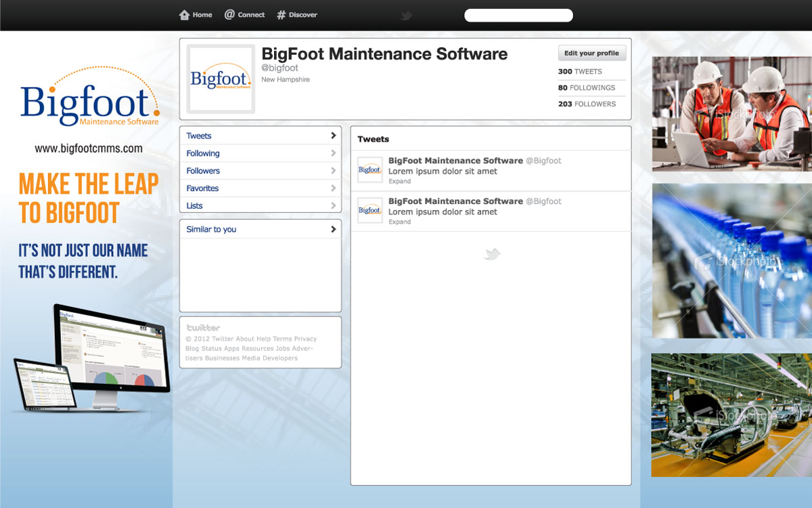Click the @bigfoot handle under profile name

pyautogui.click(x=279, y=68)
